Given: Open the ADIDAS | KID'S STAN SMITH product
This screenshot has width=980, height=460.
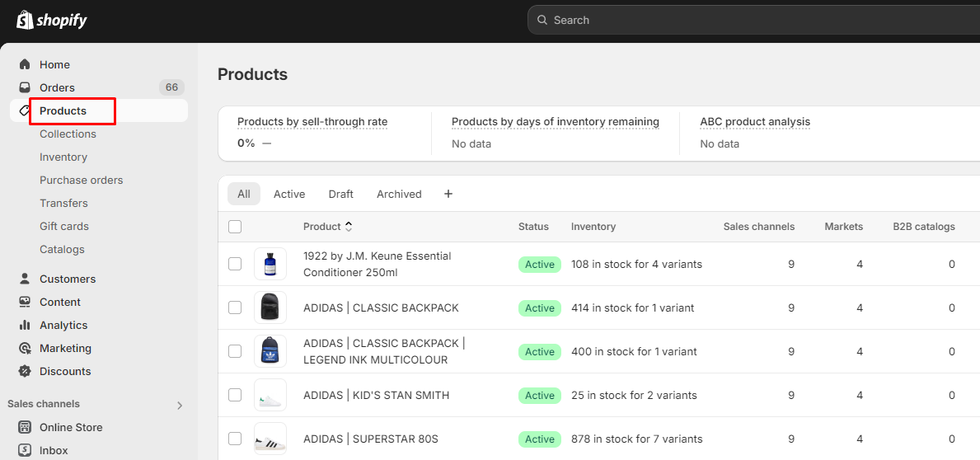Looking at the screenshot, I should [376, 395].
